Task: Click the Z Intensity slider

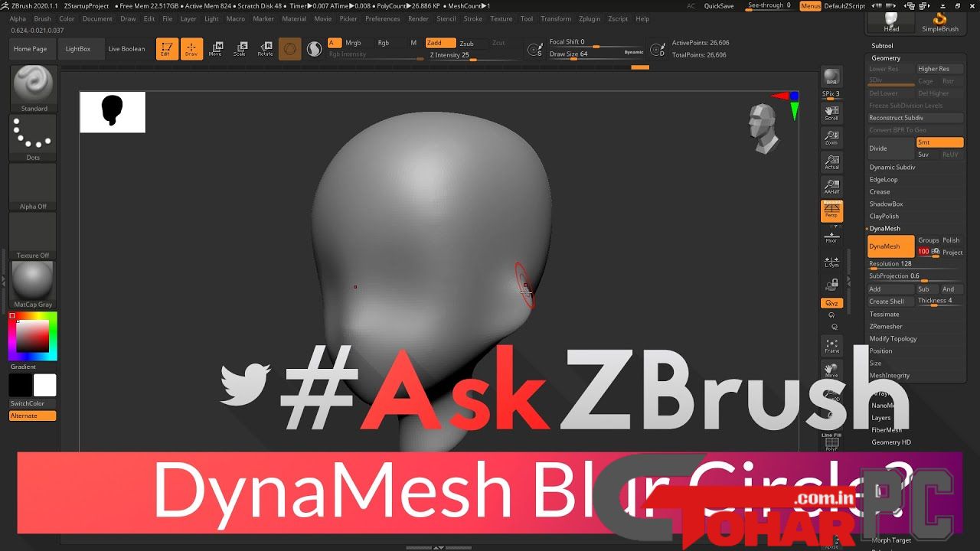Action: point(472,55)
